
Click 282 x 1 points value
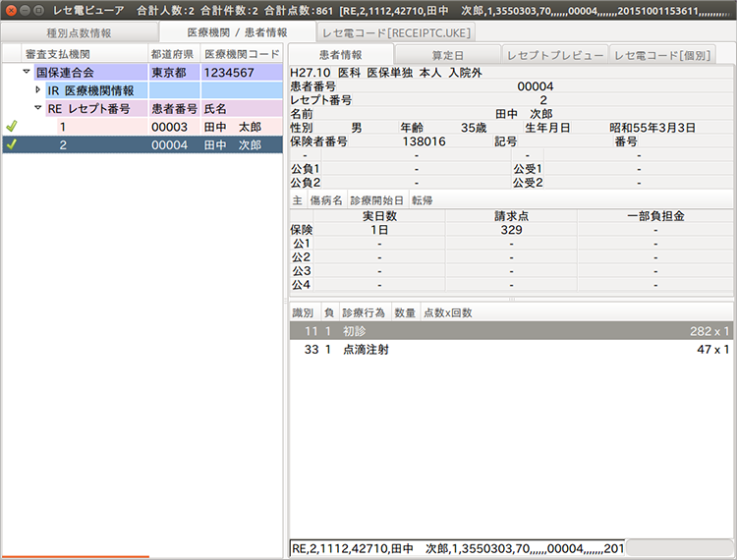coord(709,331)
